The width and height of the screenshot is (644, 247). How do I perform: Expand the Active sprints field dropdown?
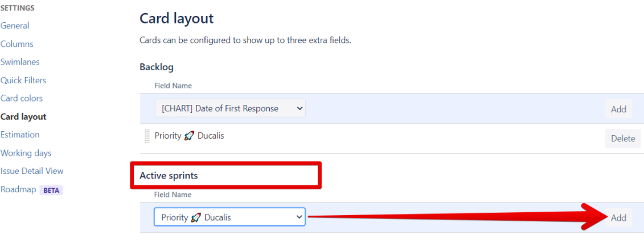pos(229,217)
